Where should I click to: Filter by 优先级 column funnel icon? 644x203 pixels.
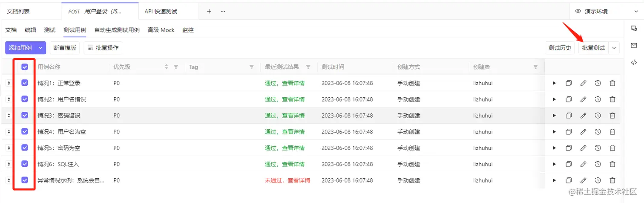tap(176, 67)
